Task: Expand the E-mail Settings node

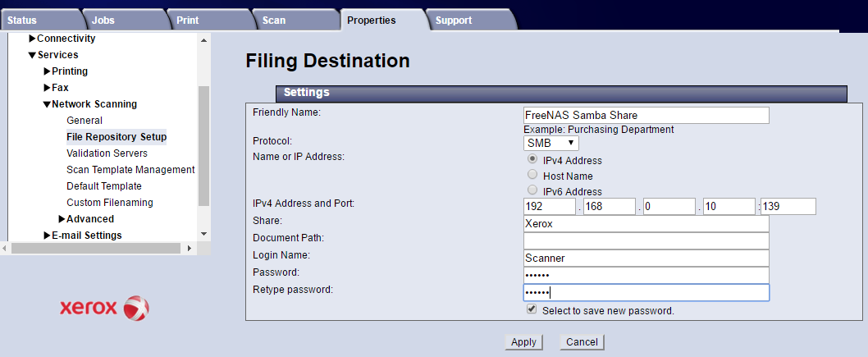Action: tap(47, 236)
